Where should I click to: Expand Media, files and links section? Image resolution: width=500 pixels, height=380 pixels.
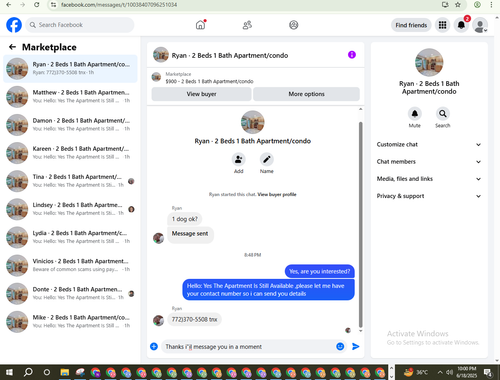(x=429, y=179)
